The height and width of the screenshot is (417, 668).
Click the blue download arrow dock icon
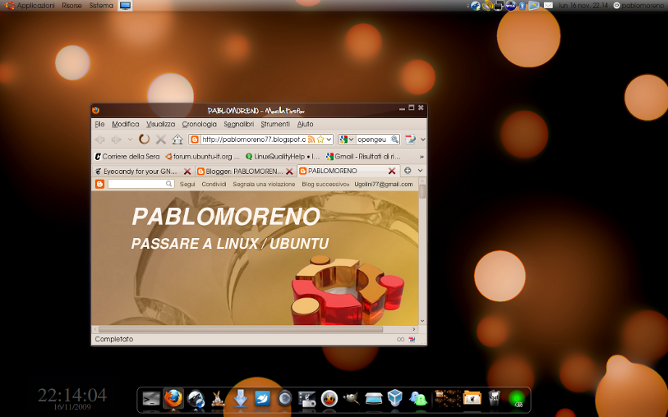240,399
